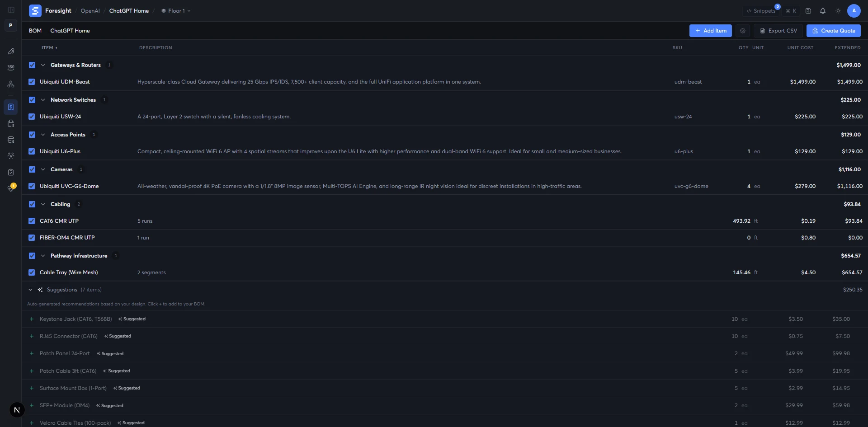Go to ChatGPT Home breadcrumb

(129, 11)
